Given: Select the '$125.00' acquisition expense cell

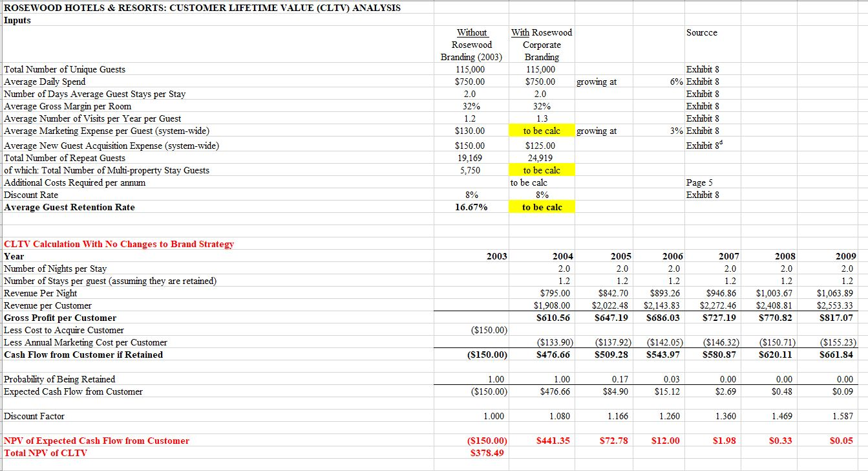Looking at the screenshot, I should click(x=542, y=146).
